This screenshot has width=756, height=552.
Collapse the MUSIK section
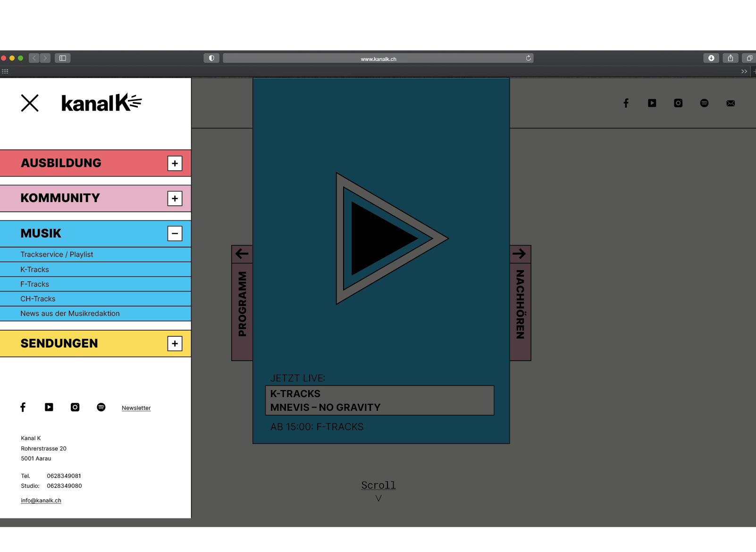[175, 234]
